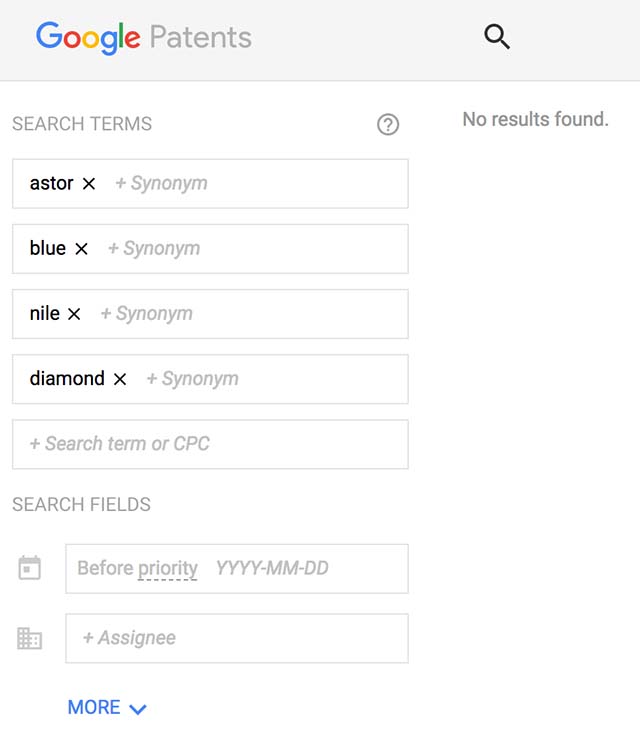Select the 'diamond' term text

point(67,379)
